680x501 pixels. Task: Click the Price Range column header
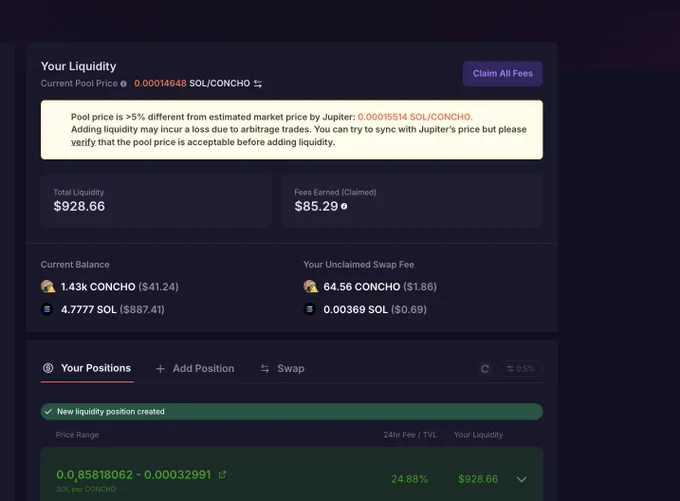pyautogui.click(x=77, y=435)
